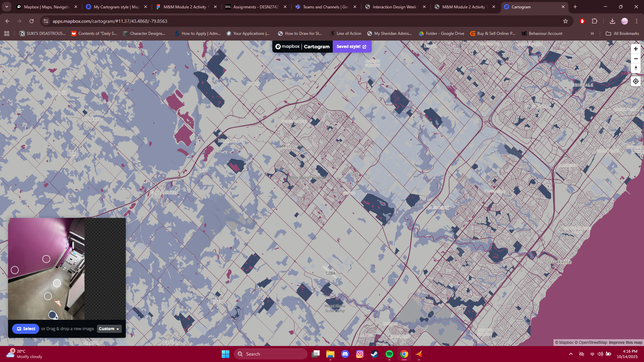Screen dimensions: 644x362
Task: Open Chrome's Downloads icon
Action: (x=612, y=21)
